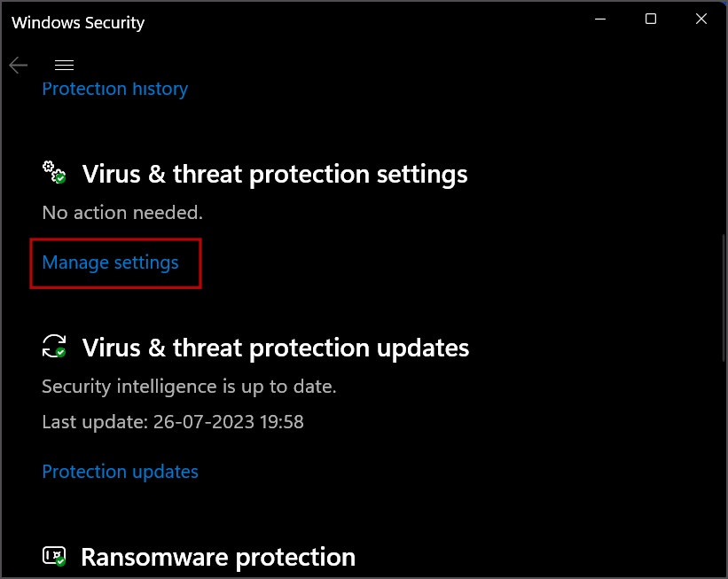
Task: Open Manage settings under protection settings
Action: pyautogui.click(x=111, y=262)
